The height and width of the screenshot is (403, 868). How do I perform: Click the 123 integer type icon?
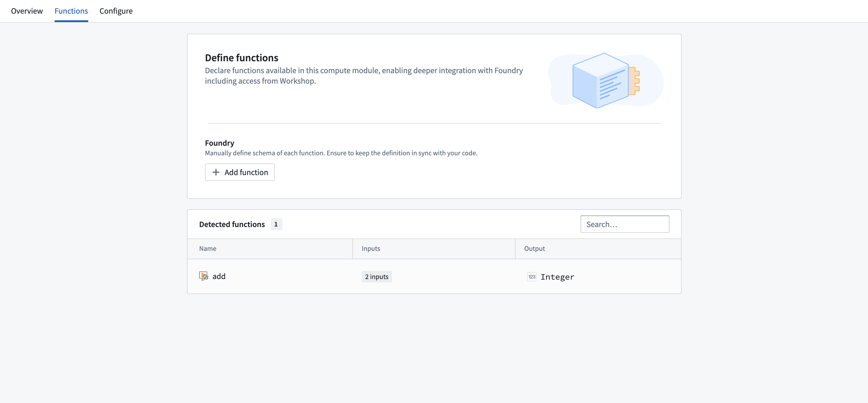(x=532, y=277)
